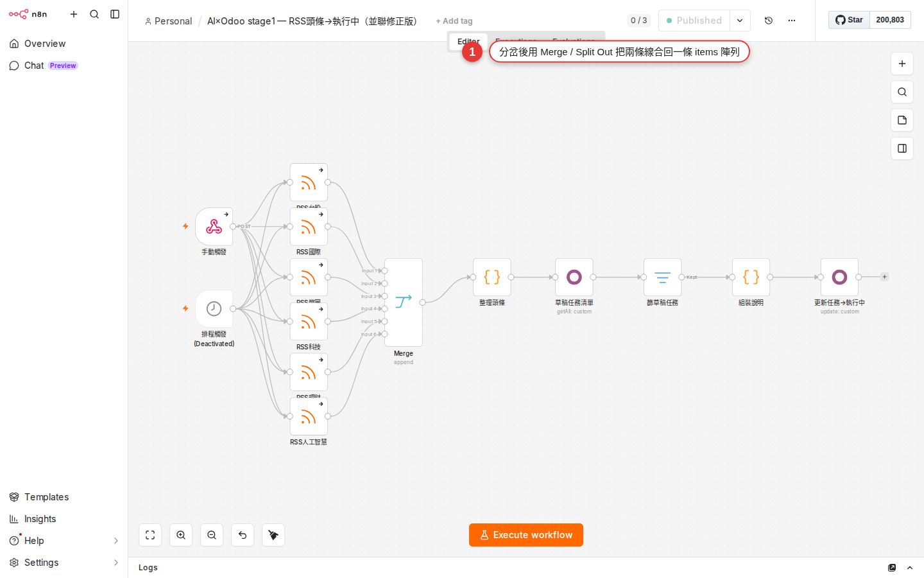Select the 篩草稿任務 filter node
The width and height of the screenshot is (924, 578).
(663, 277)
